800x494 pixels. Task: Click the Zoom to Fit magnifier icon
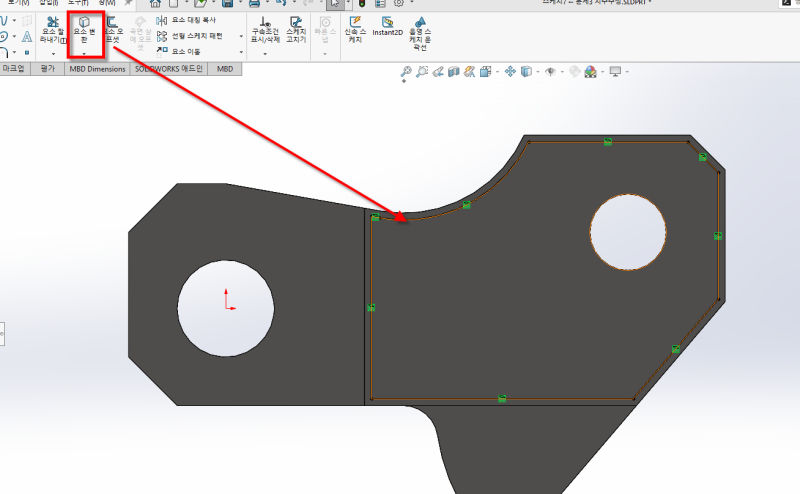tap(406, 72)
